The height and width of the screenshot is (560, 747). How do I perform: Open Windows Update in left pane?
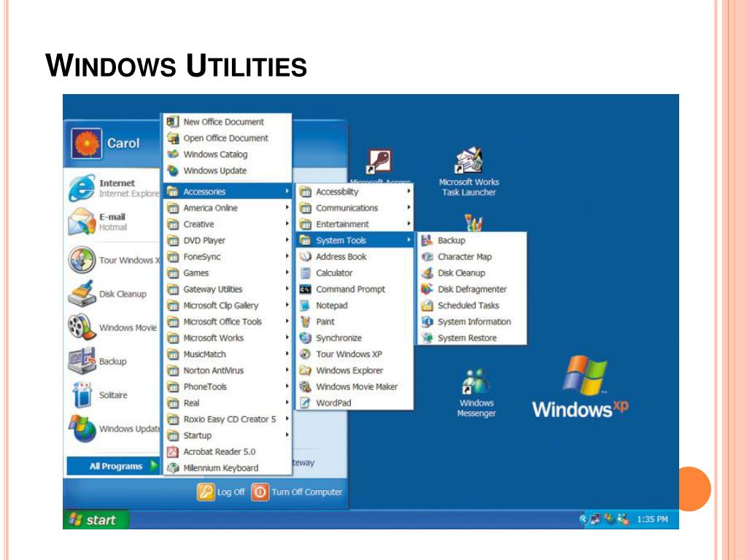coord(113,429)
